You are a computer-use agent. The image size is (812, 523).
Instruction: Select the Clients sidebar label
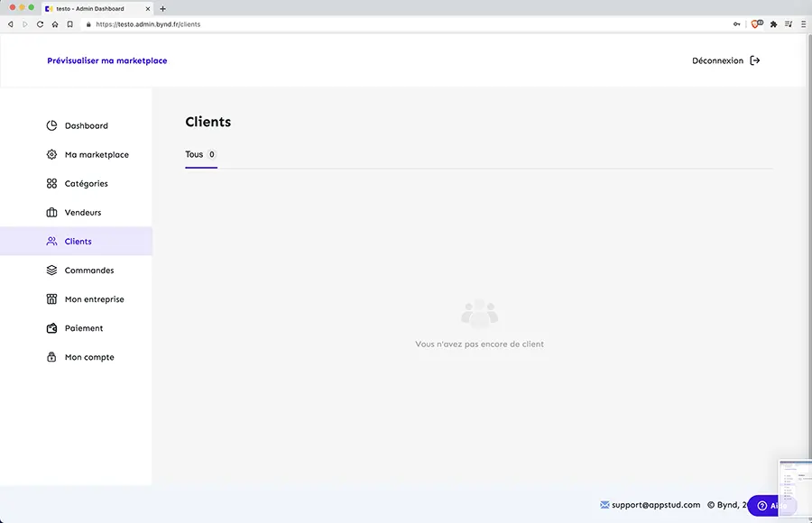[78, 242]
